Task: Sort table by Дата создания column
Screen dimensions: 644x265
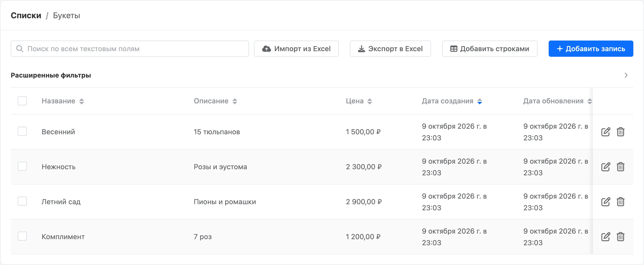Action: [x=480, y=101]
